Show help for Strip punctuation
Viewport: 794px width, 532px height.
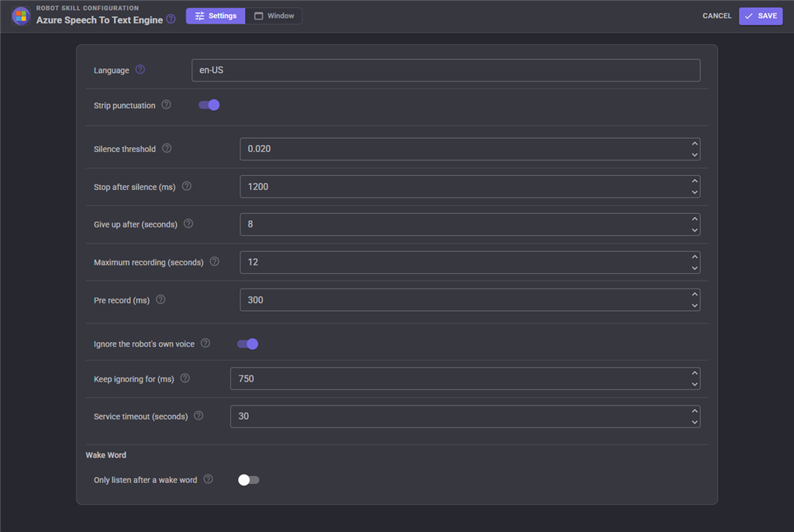166,105
